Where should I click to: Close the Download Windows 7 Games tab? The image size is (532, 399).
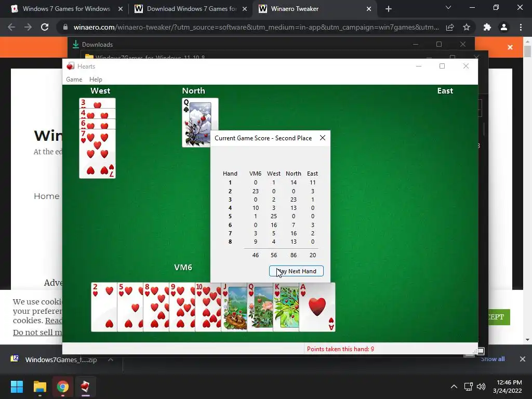coord(245,9)
